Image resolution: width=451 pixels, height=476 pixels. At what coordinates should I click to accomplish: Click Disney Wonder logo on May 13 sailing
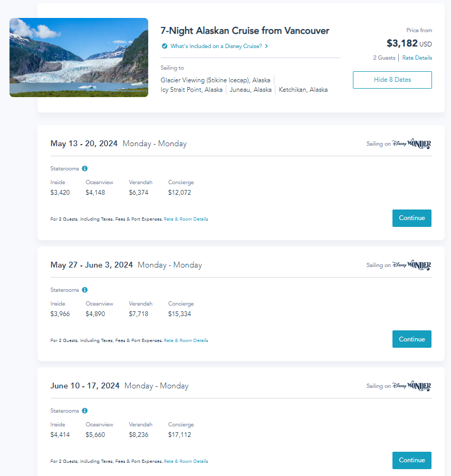pos(411,144)
